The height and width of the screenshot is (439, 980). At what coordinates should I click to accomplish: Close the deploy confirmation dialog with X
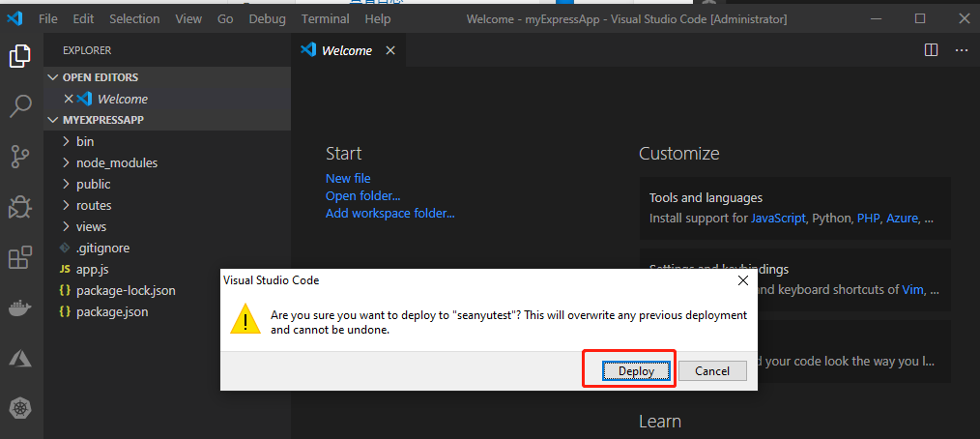[x=742, y=280]
